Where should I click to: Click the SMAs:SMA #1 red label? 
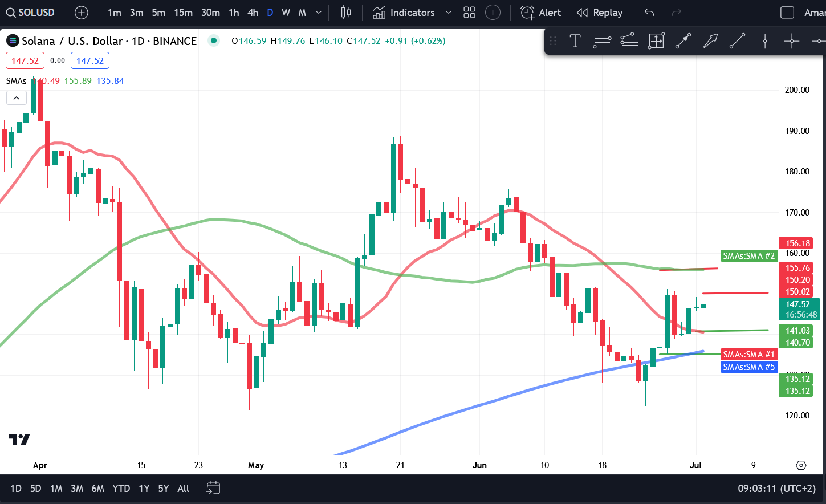click(748, 355)
